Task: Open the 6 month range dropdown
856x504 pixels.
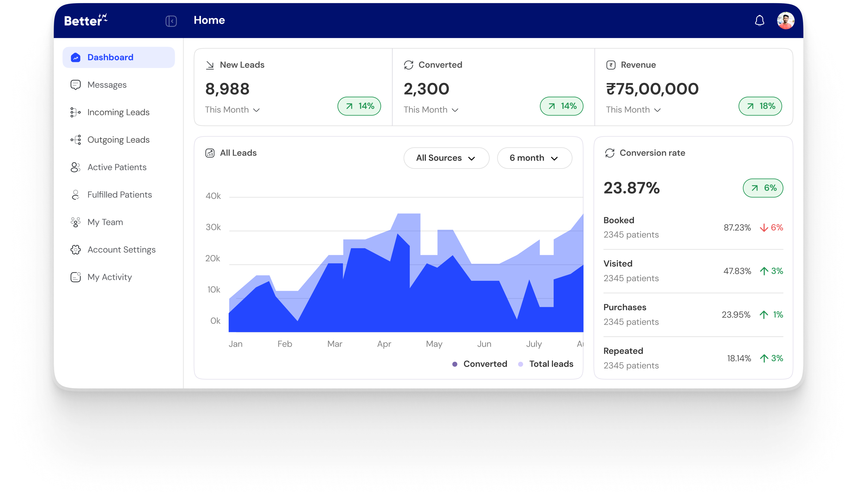Action: (x=534, y=158)
